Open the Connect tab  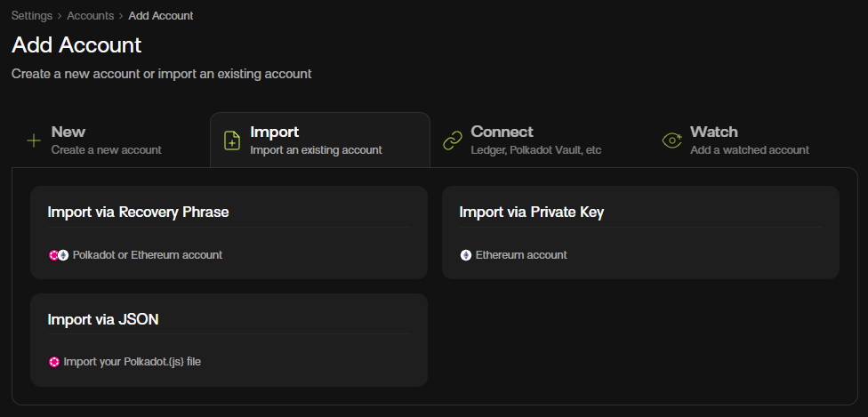pyautogui.click(x=502, y=132)
